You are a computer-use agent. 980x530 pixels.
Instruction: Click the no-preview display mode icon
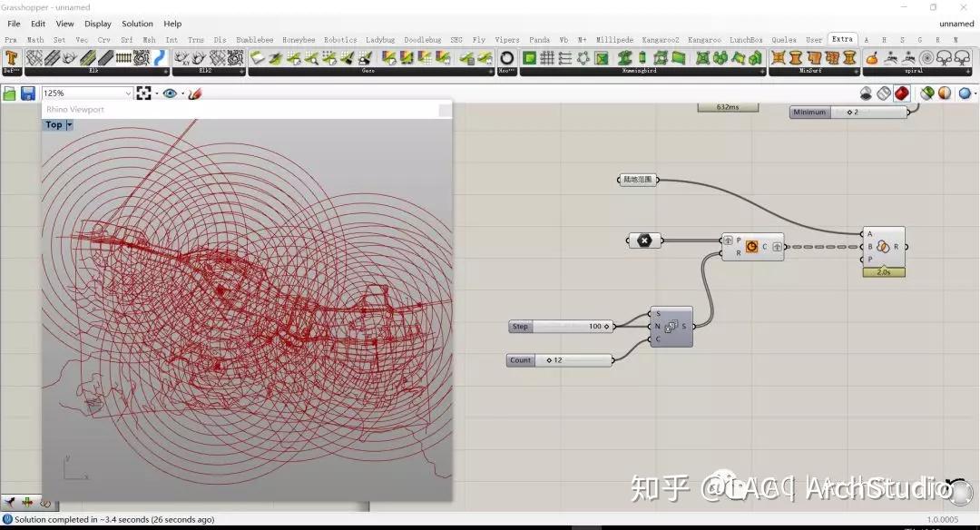tap(866, 93)
